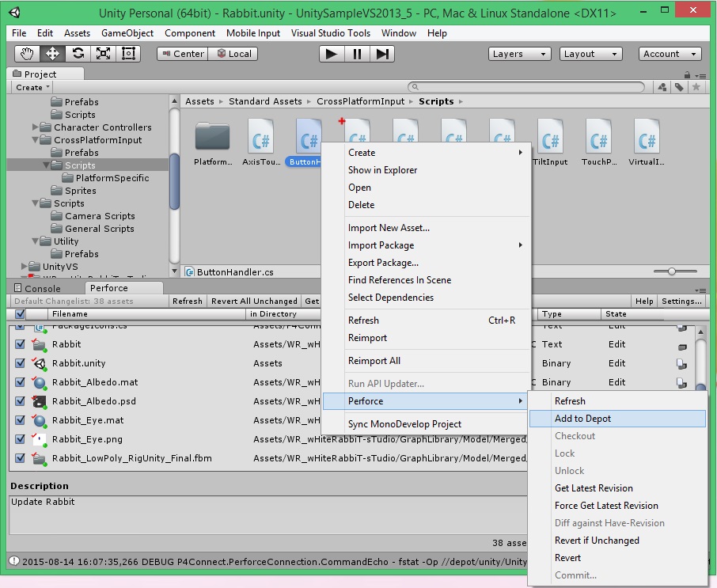Click the Rabbit.unity scene file icon
The image size is (717, 588).
[x=40, y=363]
